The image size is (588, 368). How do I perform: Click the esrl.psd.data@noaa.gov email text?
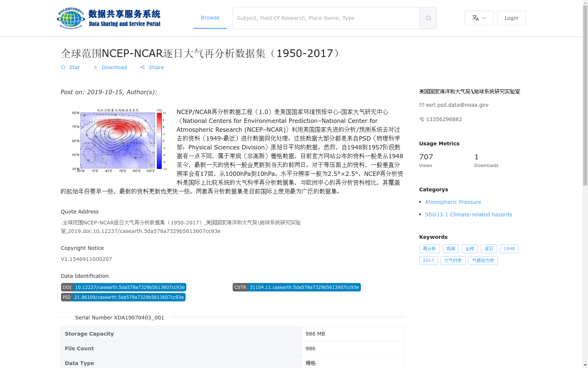coord(457,105)
